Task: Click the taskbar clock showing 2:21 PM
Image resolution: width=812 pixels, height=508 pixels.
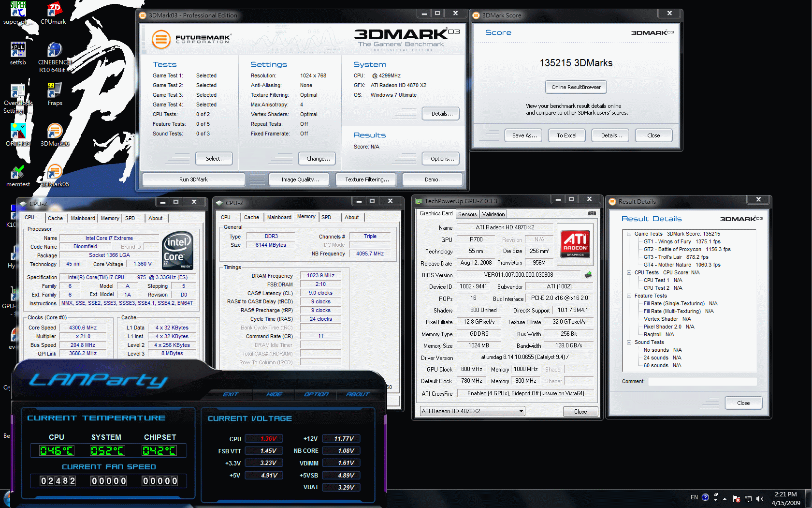Action: (x=785, y=498)
